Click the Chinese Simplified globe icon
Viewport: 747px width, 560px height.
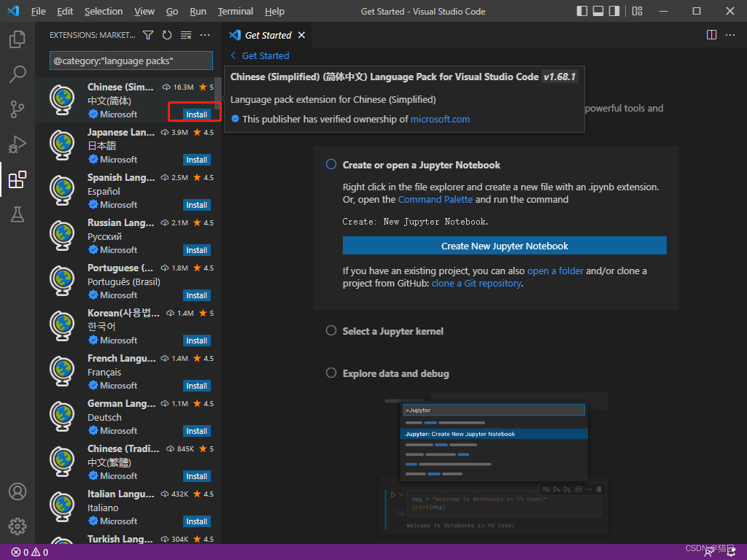click(63, 100)
